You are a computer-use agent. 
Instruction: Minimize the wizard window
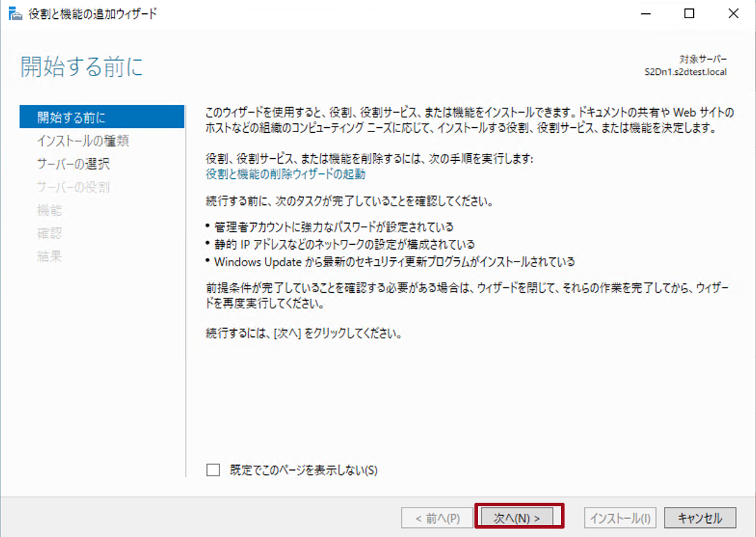tap(646, 13)
